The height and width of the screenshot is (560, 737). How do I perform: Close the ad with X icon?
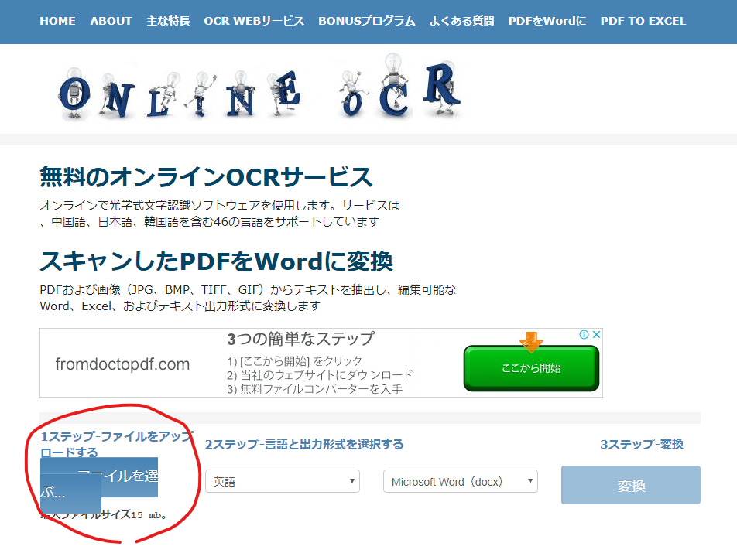tap(596, 334)
